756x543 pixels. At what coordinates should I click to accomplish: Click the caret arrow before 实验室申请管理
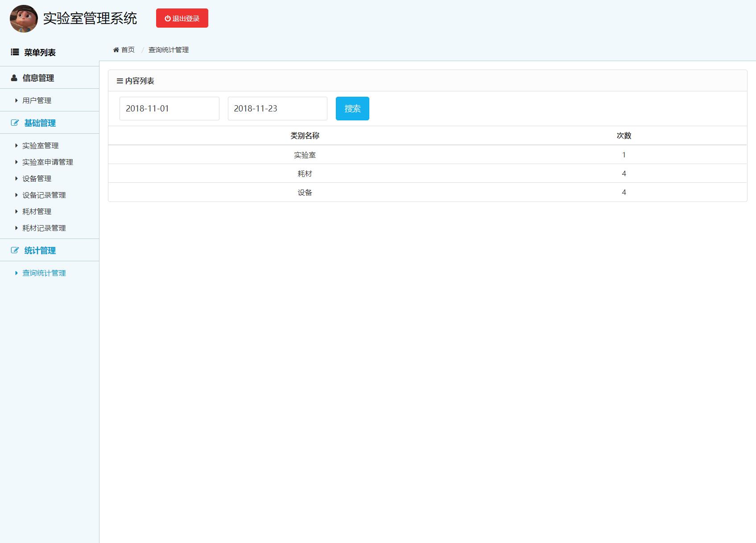pyautogui.click(x=17, y=162)
